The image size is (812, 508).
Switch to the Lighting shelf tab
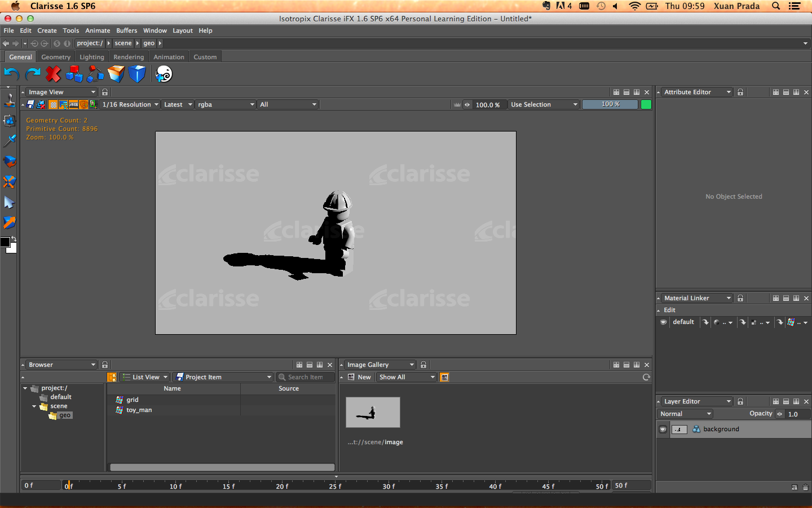click(x=92, y=57)
